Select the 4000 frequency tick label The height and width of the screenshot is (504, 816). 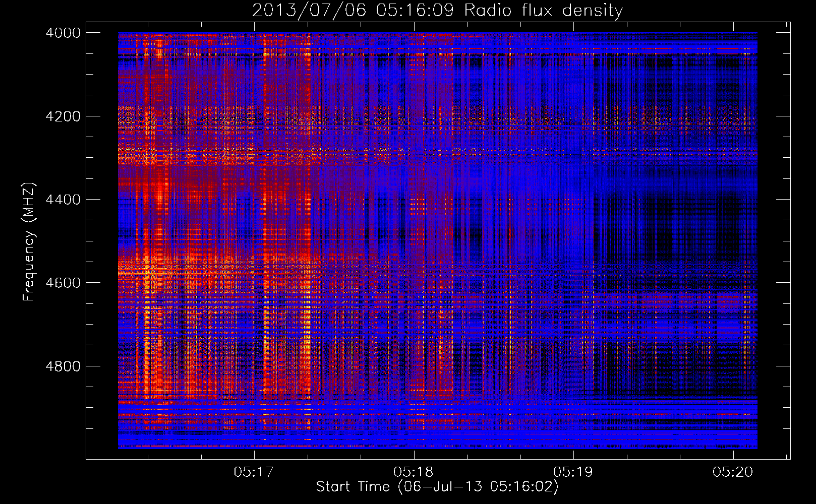pos(63,33)
